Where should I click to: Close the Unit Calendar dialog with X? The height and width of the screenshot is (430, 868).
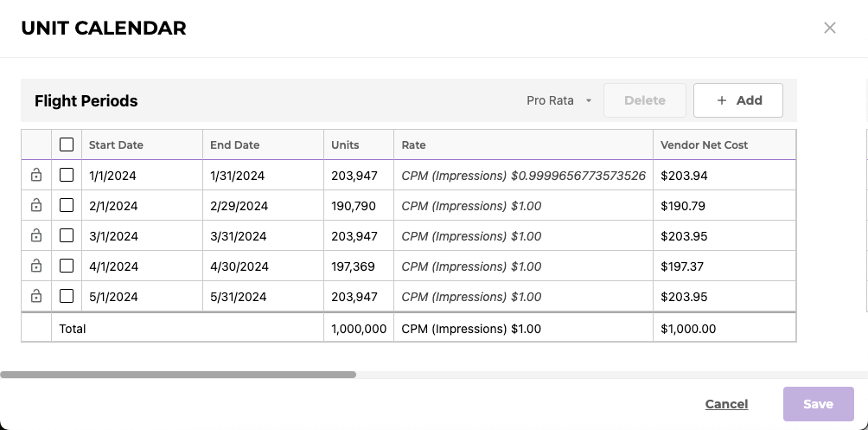[x=830, y=28]
